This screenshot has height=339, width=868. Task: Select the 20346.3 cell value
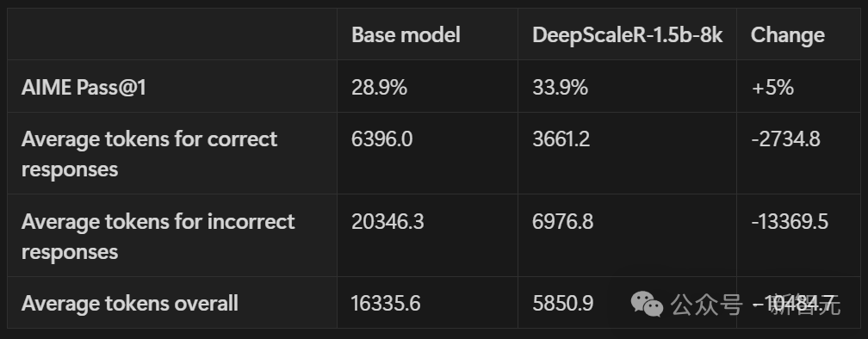(x=387, y=222)
